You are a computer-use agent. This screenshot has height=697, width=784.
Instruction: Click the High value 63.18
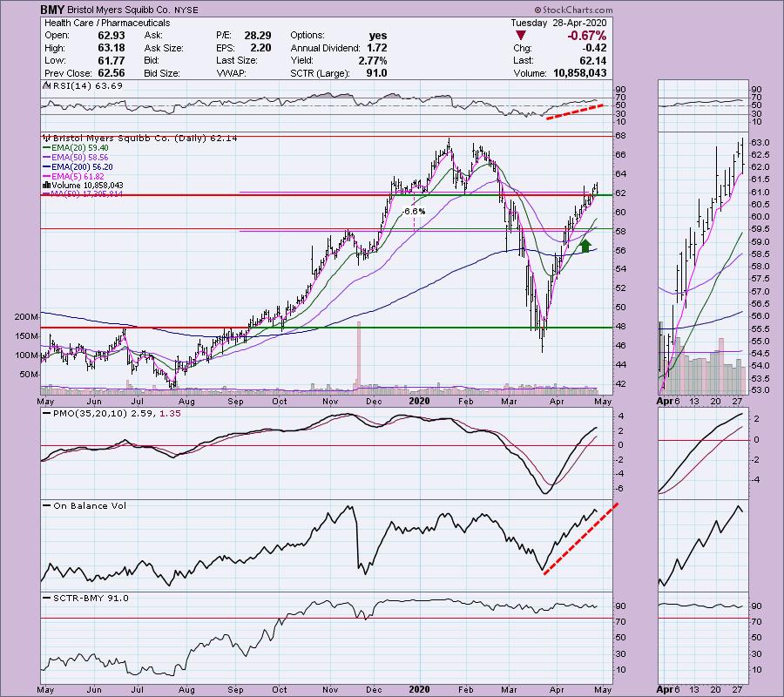(111, 48)
